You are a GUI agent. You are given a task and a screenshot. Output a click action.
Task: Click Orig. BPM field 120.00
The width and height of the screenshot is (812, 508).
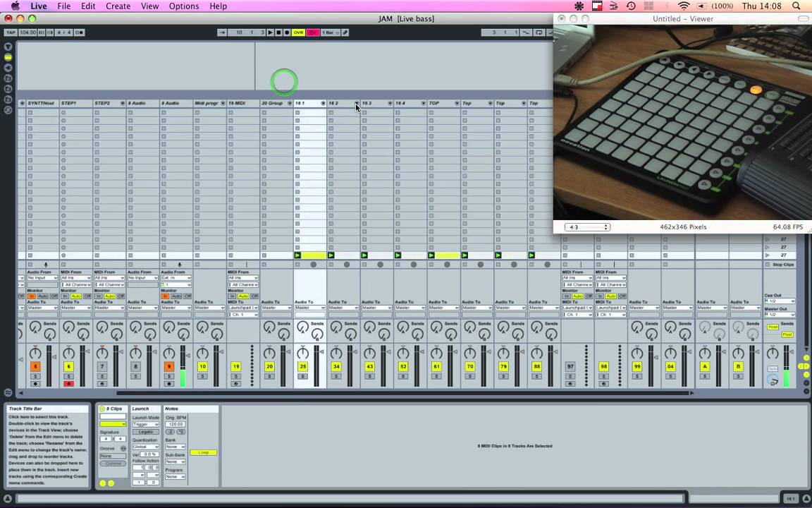[x=176, y=424]
